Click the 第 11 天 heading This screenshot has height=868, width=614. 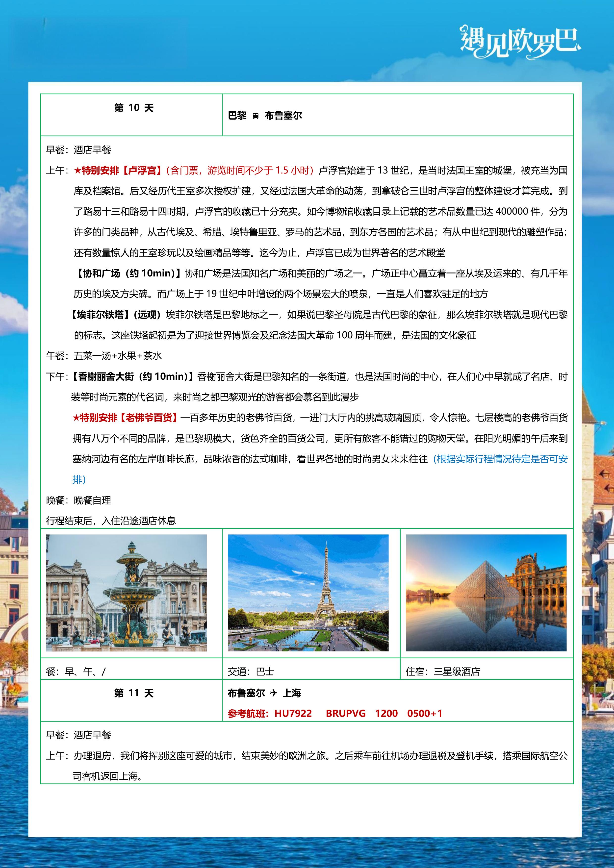click(134, 693)
